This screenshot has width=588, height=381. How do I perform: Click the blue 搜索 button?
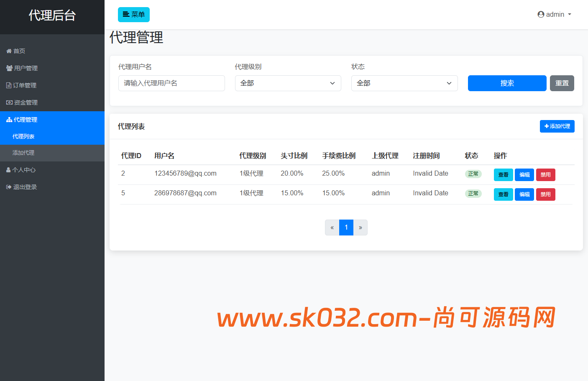tap(507, 83)
